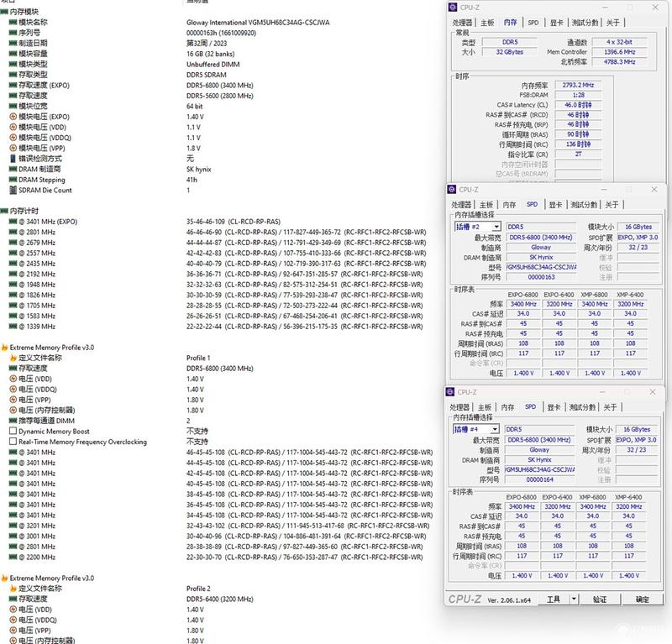This screenshot has height=644, width=672.
Task: Click the icon beside 模块位宽
Action: pyautogui.click(x=13, y=107)
